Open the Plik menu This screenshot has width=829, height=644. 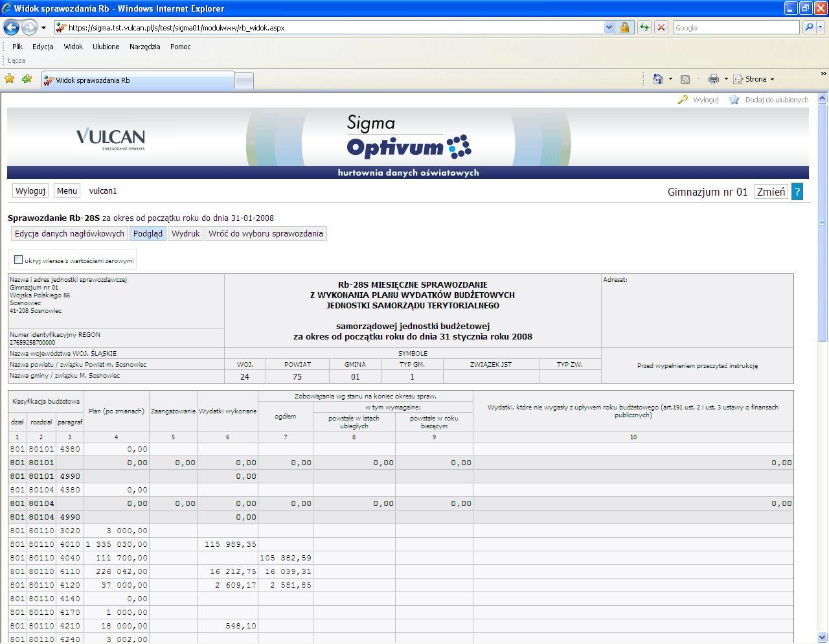pos(17,47)
